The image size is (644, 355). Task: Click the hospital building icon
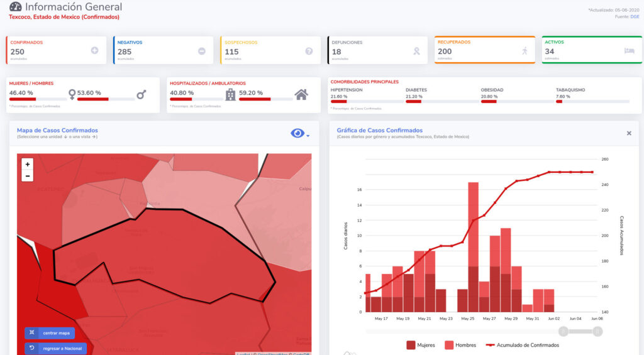[230, 94]
